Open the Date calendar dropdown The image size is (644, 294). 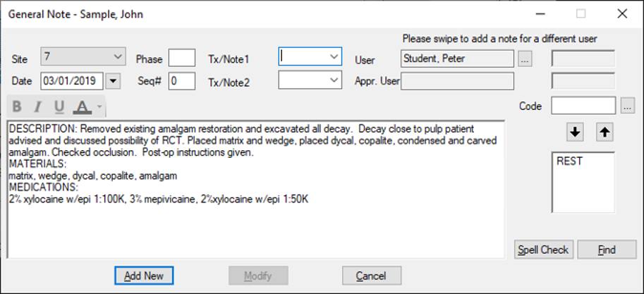coord(113,81)
